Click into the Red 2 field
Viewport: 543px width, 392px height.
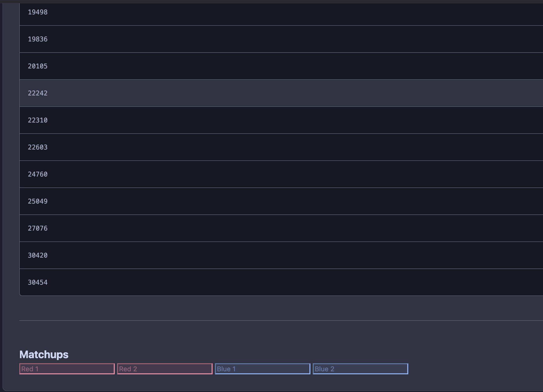pos(165,369)
